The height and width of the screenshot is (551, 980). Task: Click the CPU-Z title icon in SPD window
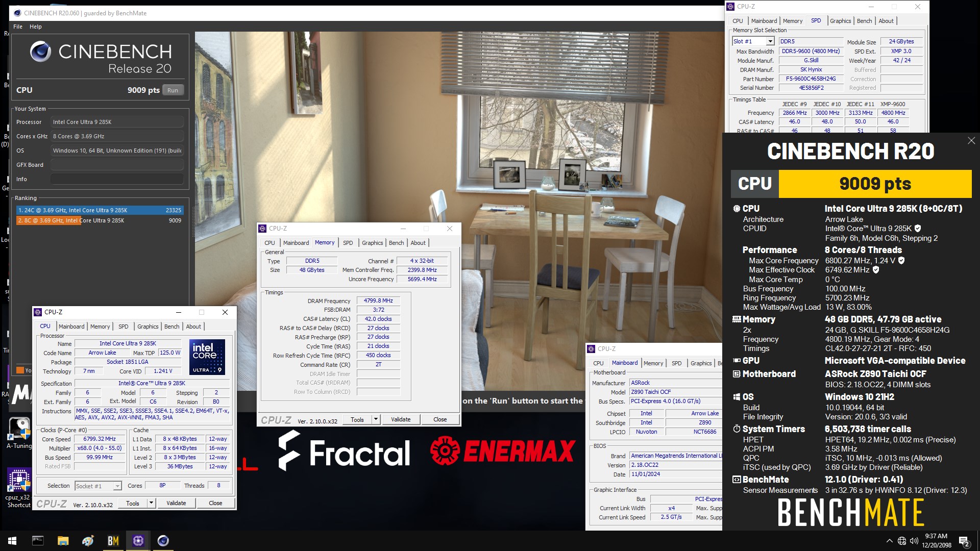point(730,7)
